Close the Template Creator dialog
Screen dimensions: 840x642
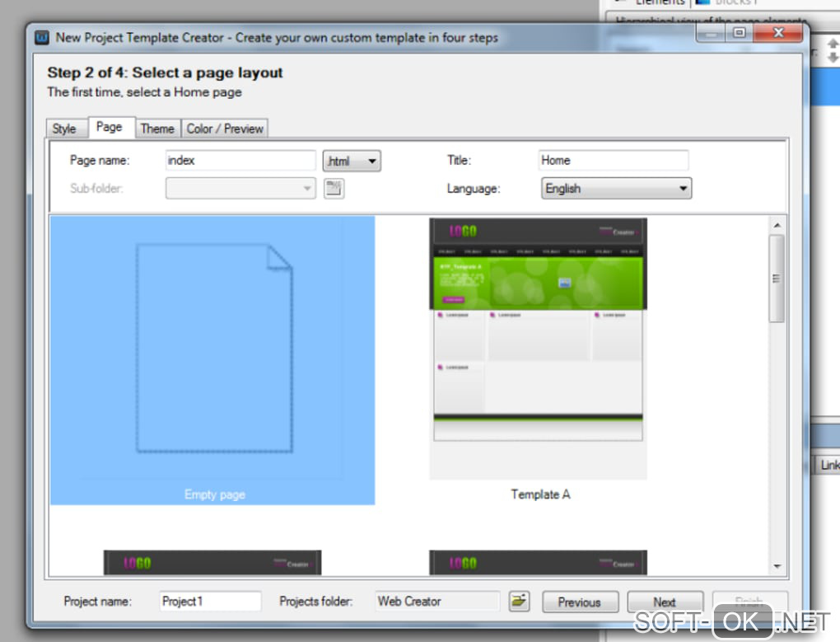pyautogui.click(x=778, y=33)
